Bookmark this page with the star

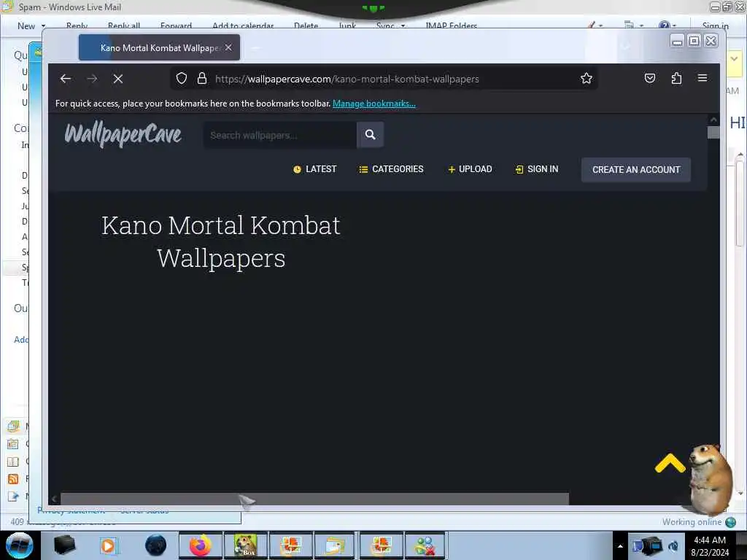(x=587, y=78)
